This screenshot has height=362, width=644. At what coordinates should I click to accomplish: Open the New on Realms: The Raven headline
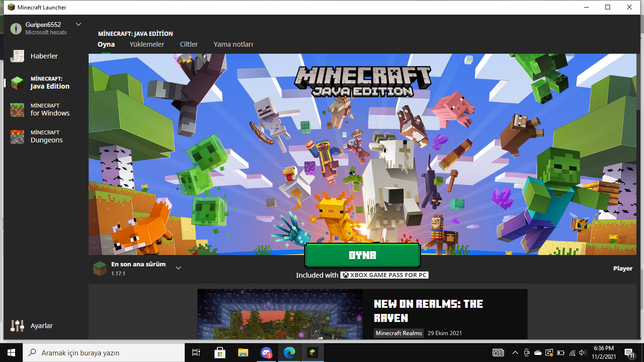429,311
